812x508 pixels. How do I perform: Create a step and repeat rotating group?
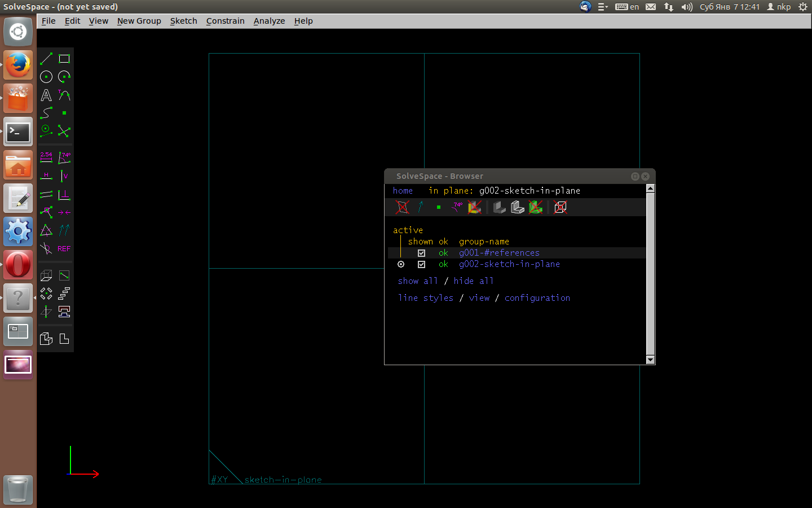tap(46, 294)
